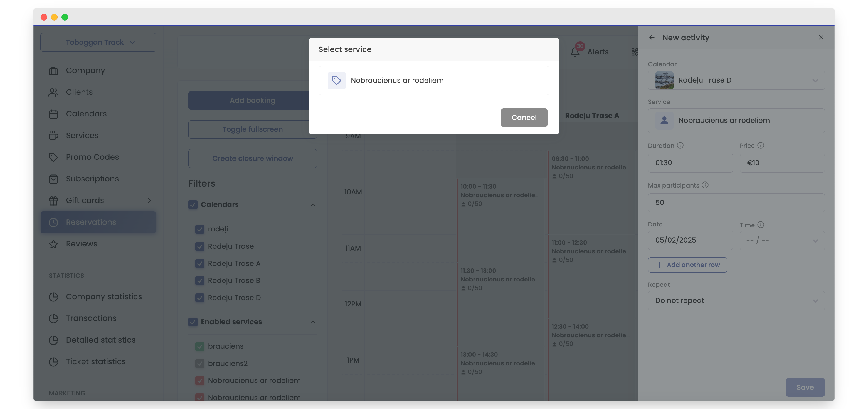
Task: Uncheck the Rodeļu Trase D calendar filter
Action: click(200, 298)
